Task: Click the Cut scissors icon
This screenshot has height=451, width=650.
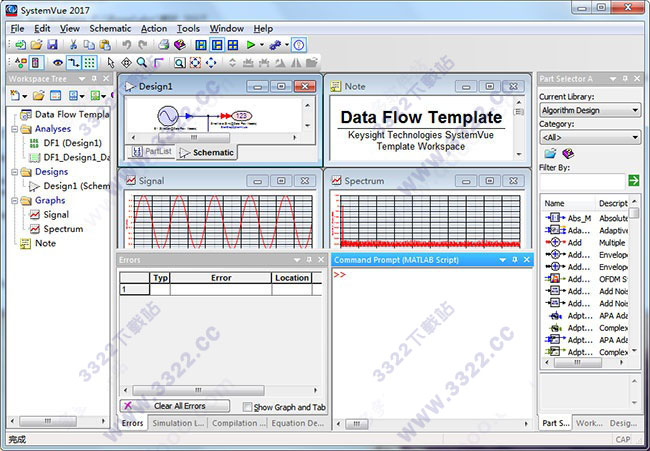Action: (74, 45)
